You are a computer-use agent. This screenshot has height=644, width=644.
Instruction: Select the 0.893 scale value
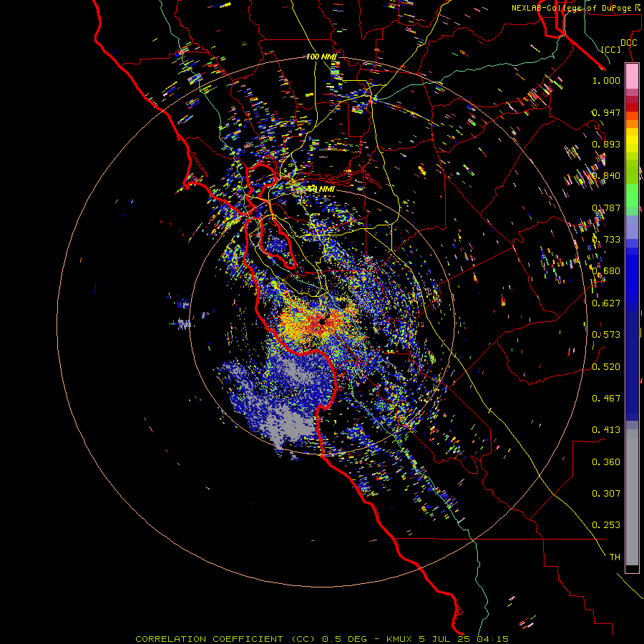(x=606, y=144)
